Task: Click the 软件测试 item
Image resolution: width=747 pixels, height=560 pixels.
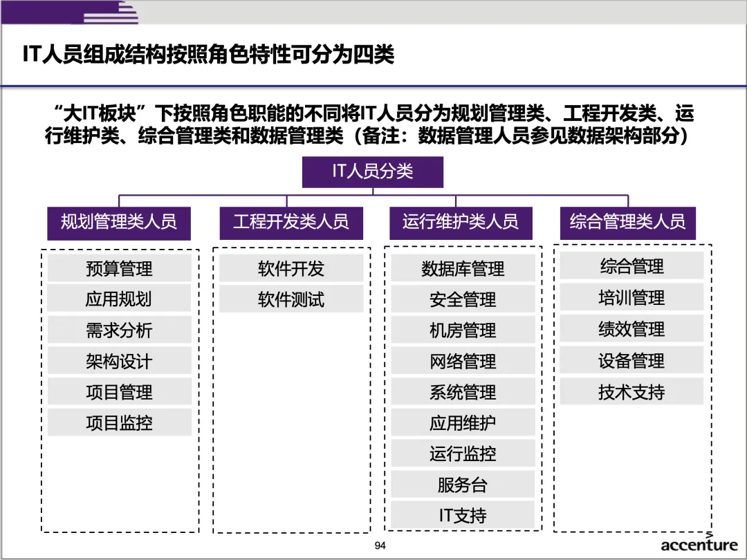Action: [x=291, y=299]
